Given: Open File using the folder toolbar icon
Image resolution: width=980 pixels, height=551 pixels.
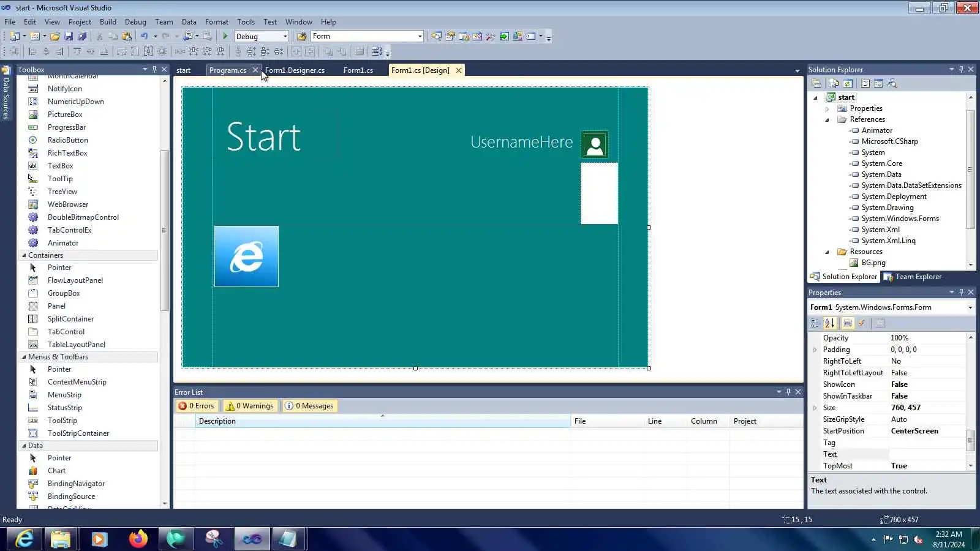Looking at the screenshot, I should click(x=55, y=37).
